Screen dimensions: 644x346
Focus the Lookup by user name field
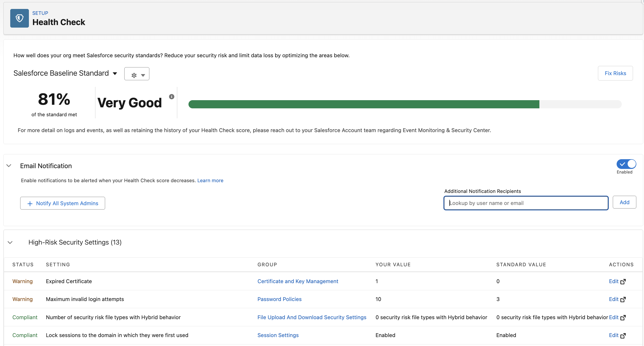point(526,203)
